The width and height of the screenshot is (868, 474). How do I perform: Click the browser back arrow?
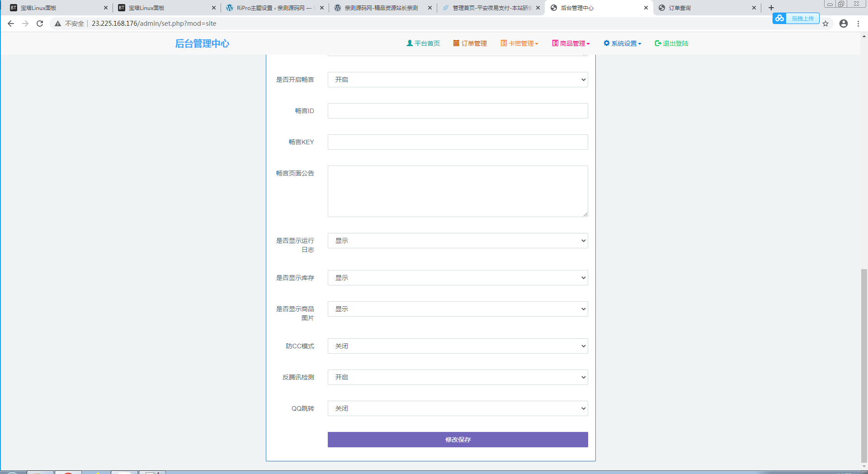[11, 24]
